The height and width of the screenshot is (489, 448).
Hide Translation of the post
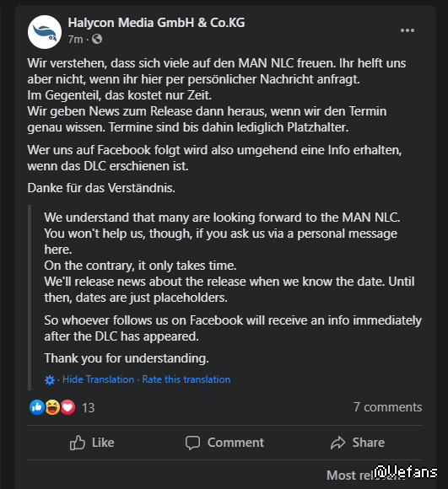point(98,379)
